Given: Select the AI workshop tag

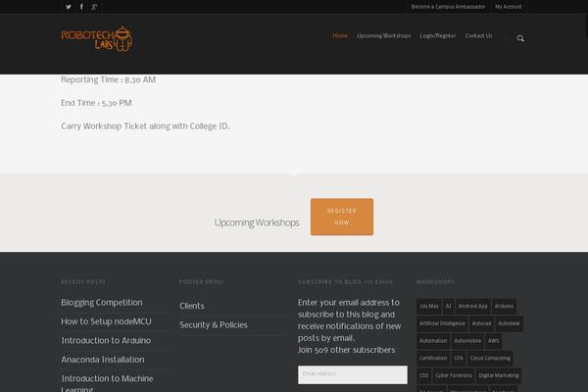Looking at the screenshot, I should 449,307.
